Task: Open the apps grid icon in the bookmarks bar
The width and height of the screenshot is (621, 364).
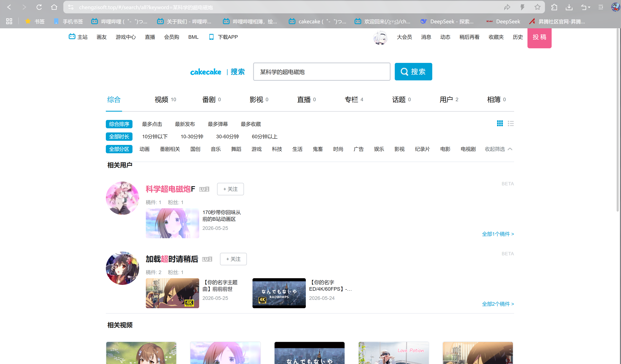Action: [x=9, y=21]
